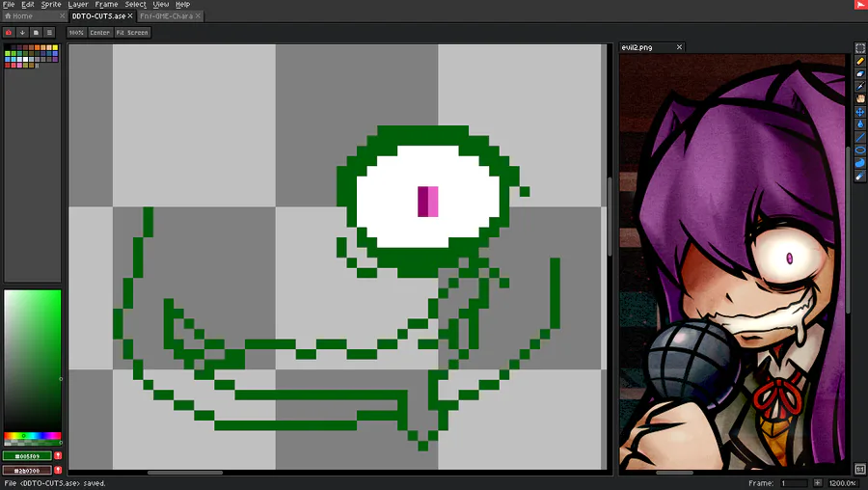Select the Move tool
This screenshot has height=490, width=868.
click(859, 112)
